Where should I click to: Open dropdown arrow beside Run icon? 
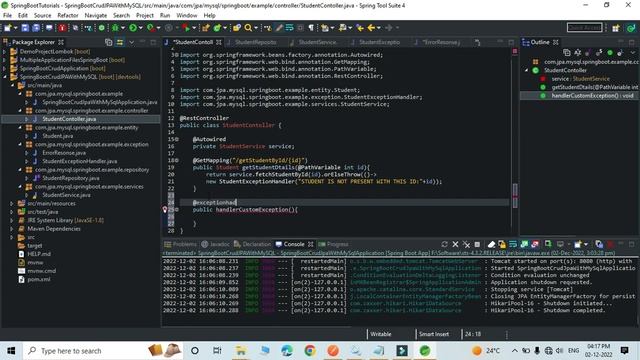coord(140,28)
